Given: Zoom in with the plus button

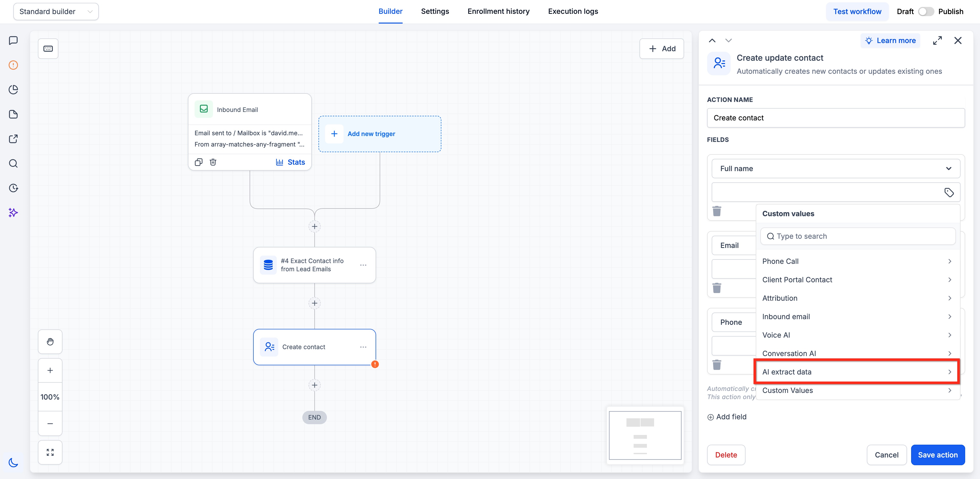Looking at the screenshot, I should pyautogui.click(x=50, y=370).
